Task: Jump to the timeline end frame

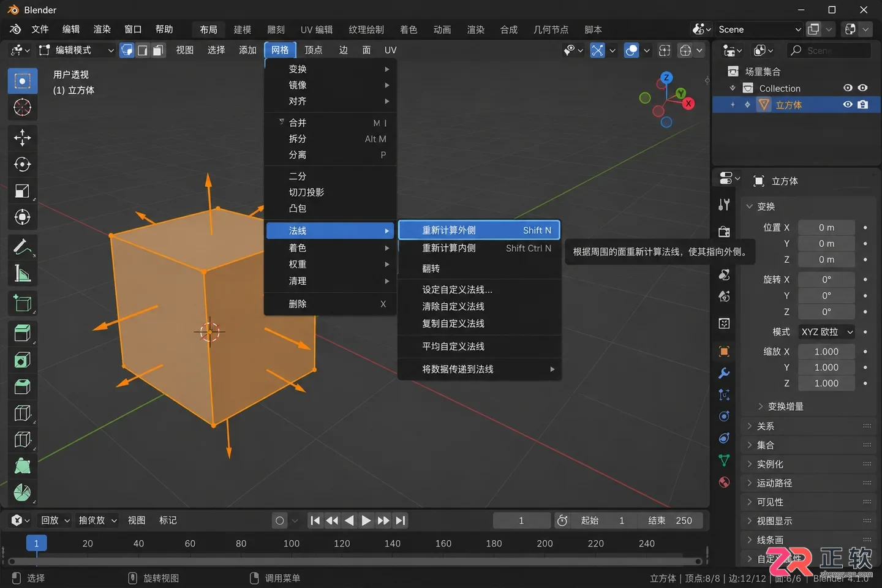Action: pos(401,521)
